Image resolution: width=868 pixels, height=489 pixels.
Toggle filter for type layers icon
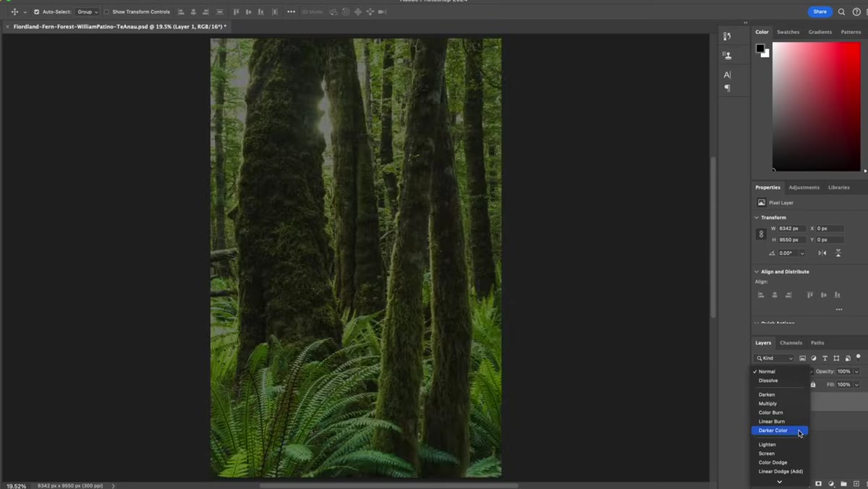coord(825,358)
